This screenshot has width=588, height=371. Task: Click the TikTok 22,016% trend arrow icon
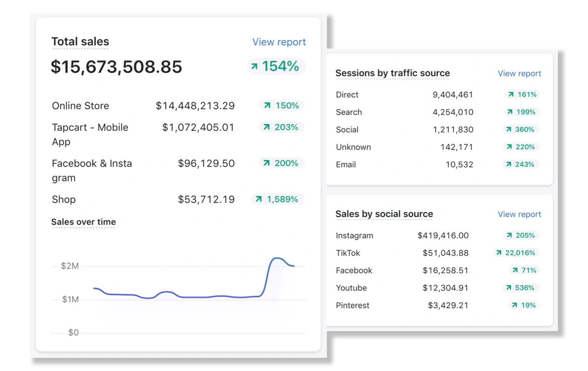(498, 253)
